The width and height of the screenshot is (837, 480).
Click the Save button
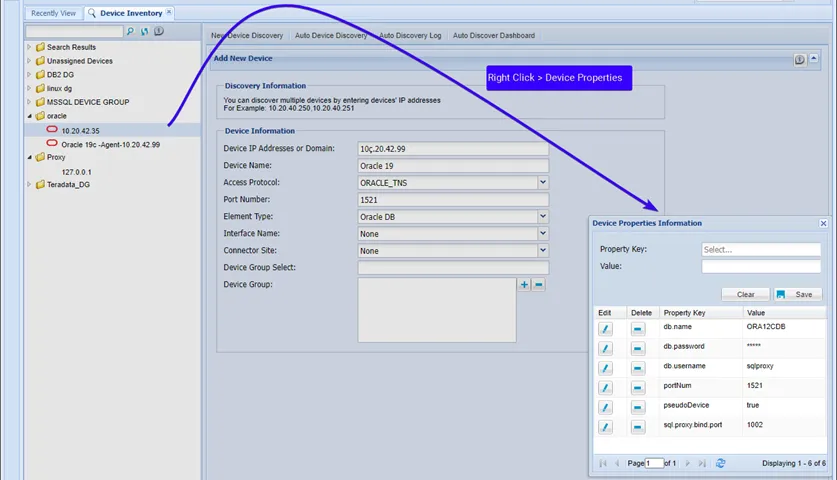[x=797, y=295]
